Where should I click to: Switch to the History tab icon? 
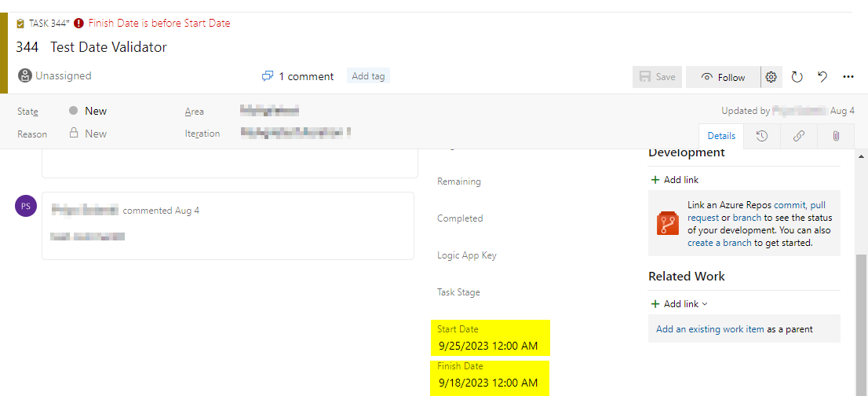[761, 136]
